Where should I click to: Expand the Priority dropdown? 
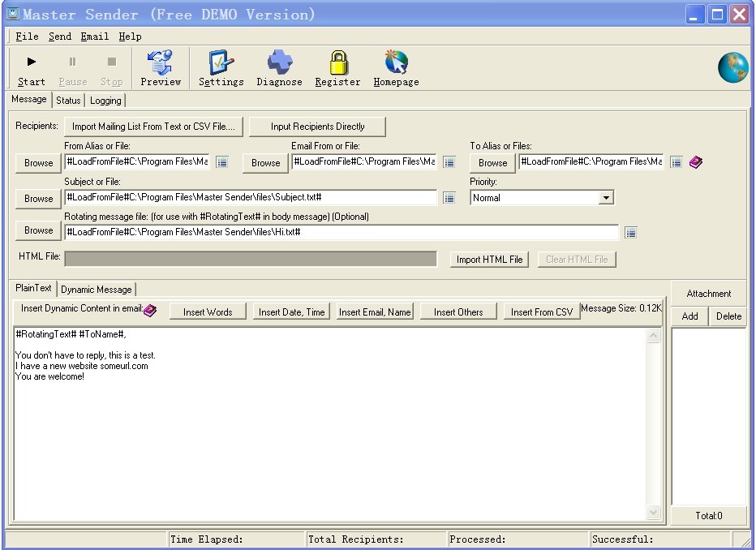click(x=606, y=198)
